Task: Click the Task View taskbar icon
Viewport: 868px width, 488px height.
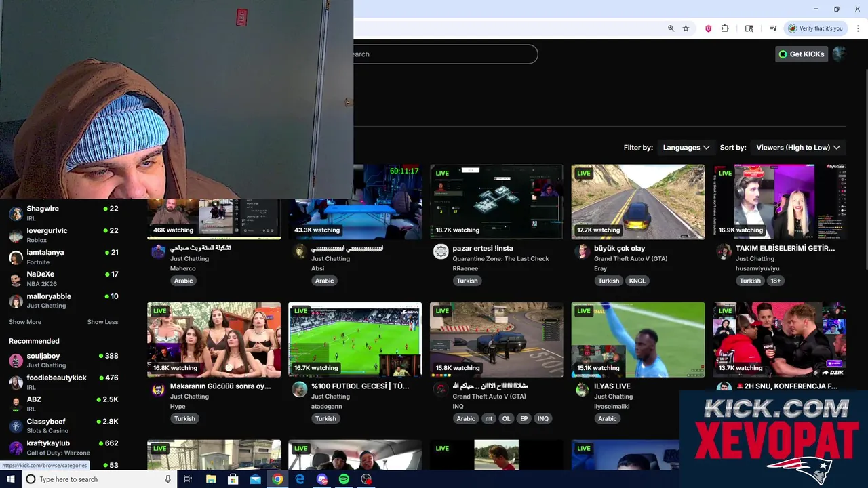Action: [x=188, y=479]
